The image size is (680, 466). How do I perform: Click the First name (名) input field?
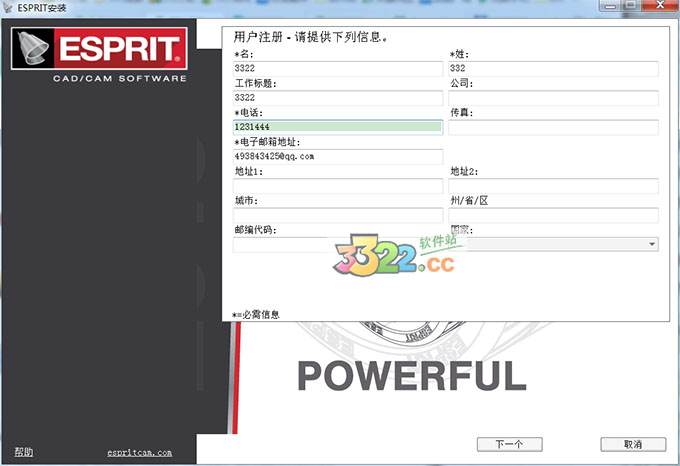click(338, 68)
